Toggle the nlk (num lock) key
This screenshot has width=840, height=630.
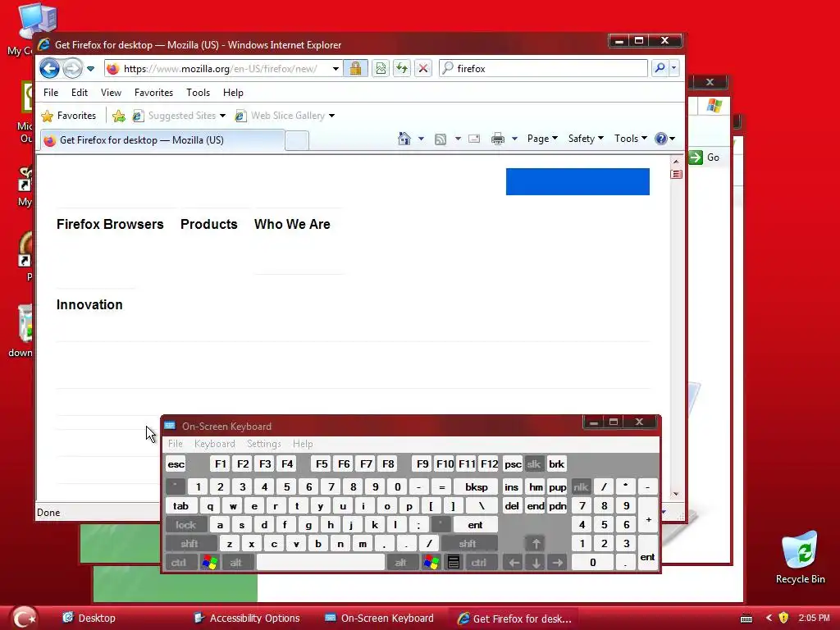pos(581,487)
